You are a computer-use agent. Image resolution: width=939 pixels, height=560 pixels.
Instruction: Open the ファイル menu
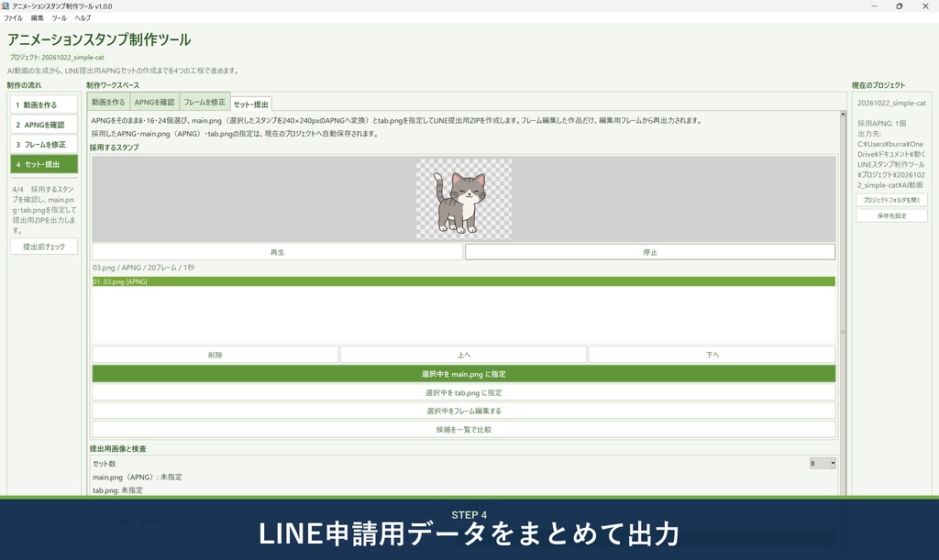click(x=13, y=18)
